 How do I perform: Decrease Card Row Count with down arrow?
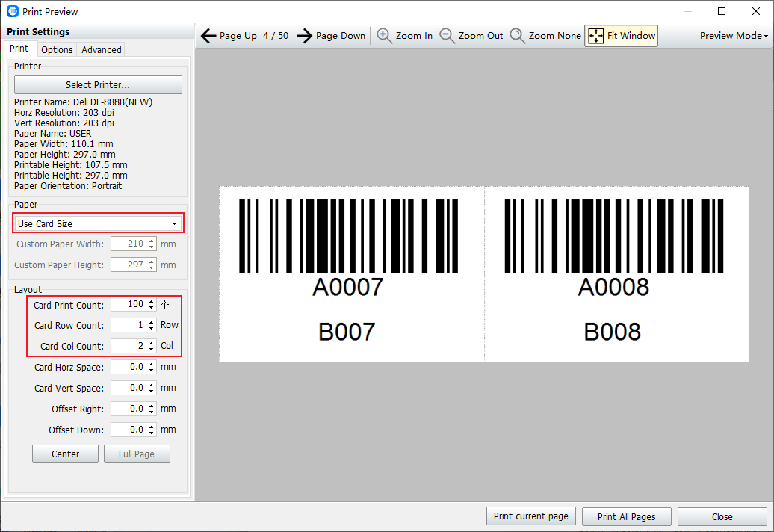click(x=152, y=329)
